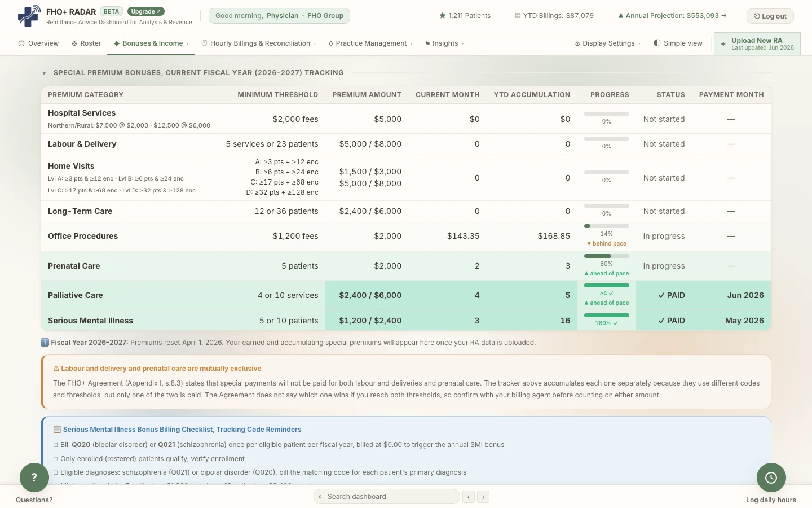The height and width of the screenshot is (508, 812).
Task: Click the search magnifier icon
Action: pos(320,497)
